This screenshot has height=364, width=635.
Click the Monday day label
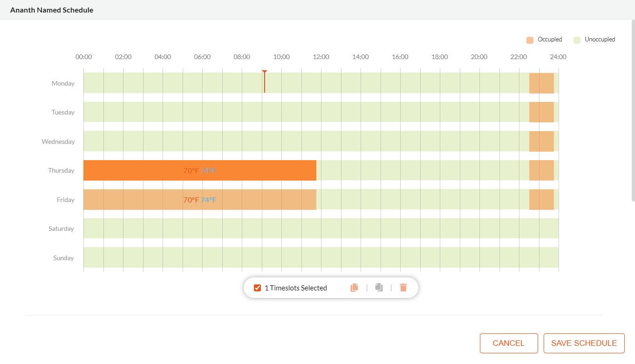pyautogui.click(x=63, y=83)
